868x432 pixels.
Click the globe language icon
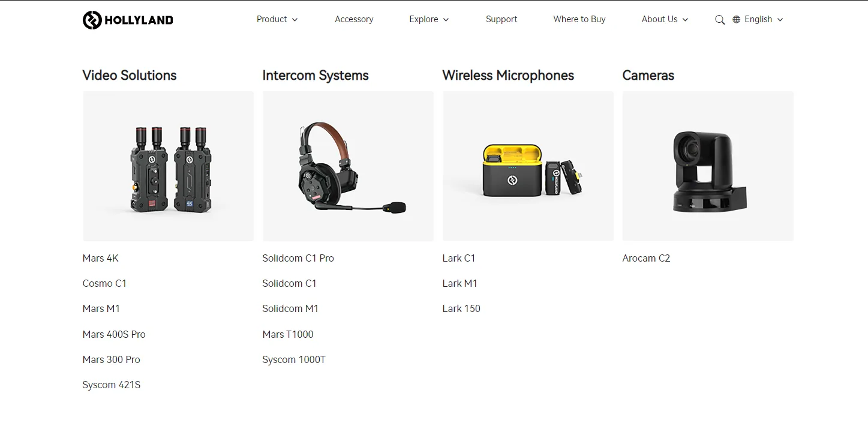[x=737, y=20]
